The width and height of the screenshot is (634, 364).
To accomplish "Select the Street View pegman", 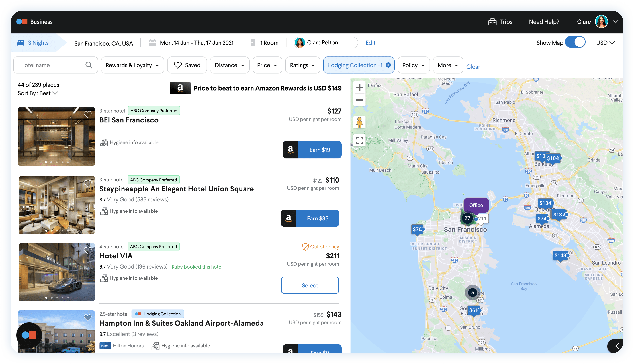I will coord(359,122).
